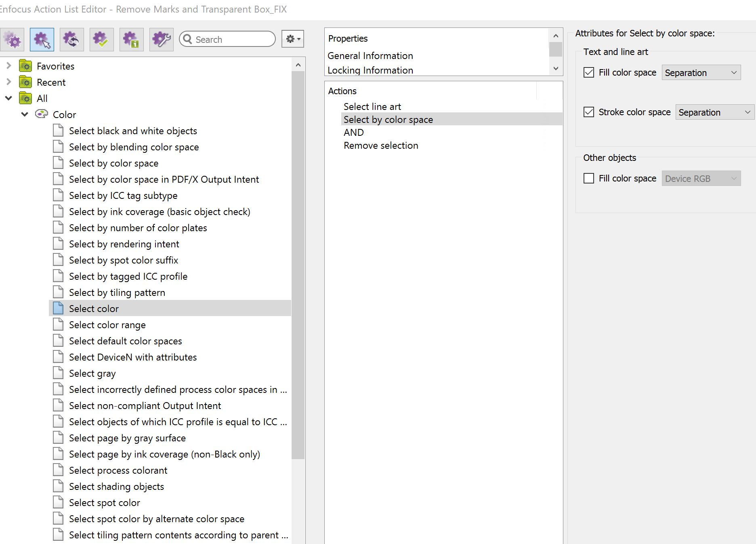This screenshot has width=756, height=544.
Task: Activate the selections filter gear-with-cursor icon
Action: tap(42, 40)
